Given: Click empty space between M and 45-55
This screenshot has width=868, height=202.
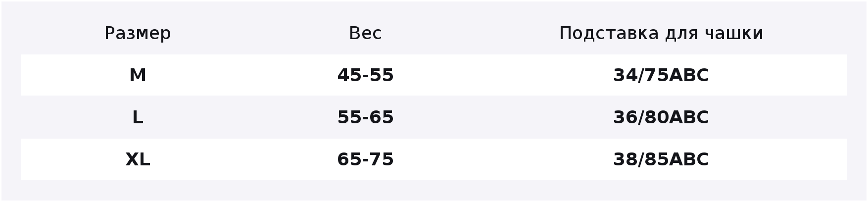Looking at the screenshot, I should point(241,75).
